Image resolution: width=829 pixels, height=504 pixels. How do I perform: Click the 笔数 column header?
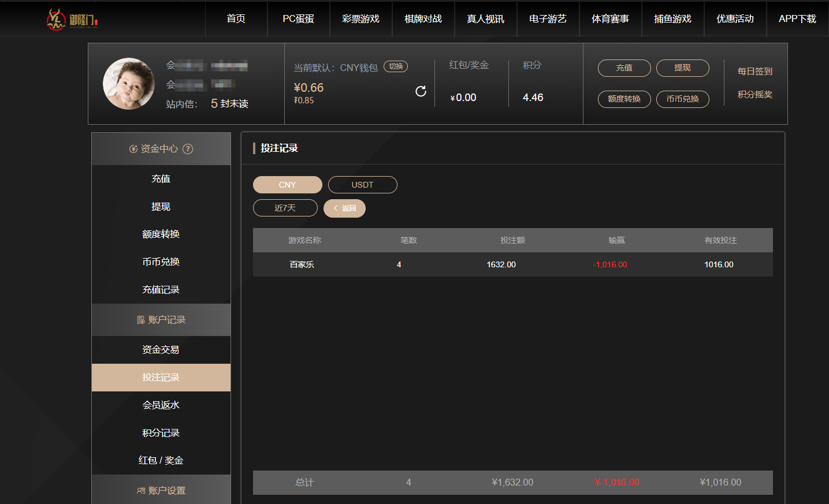point(408,240)
